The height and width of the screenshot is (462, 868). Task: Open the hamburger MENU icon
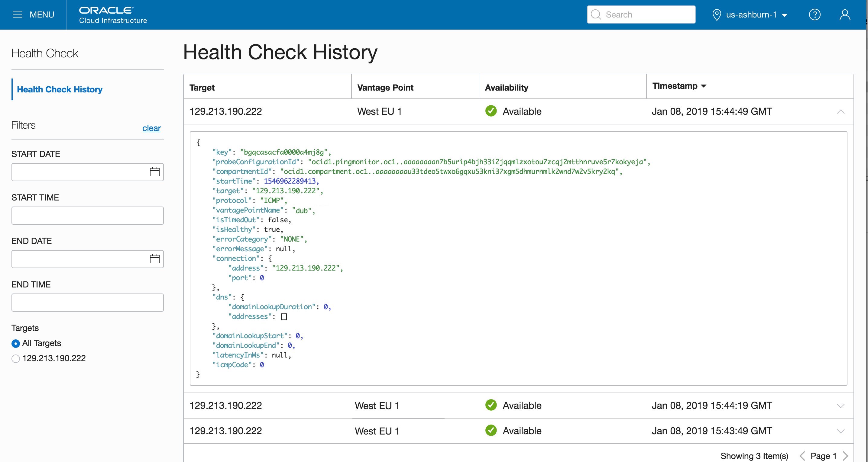tap(18, 14)
